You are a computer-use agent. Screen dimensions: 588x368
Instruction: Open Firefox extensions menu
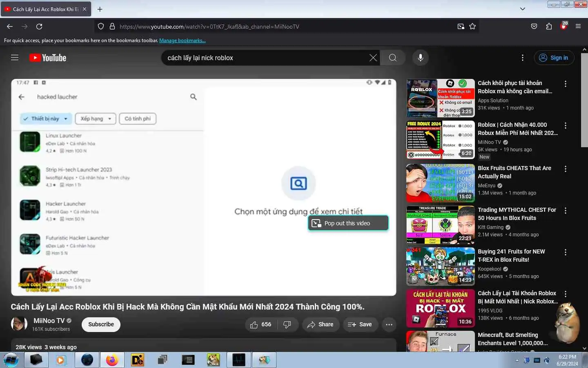[x=549, y=26]
